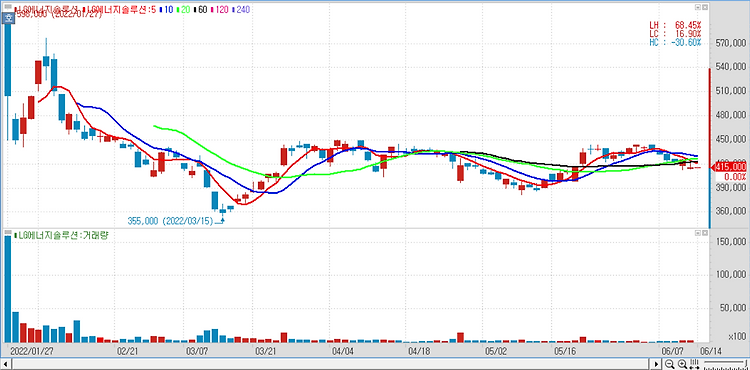Click the LH : 68.45% value
Viewport: 750px width, 370px height.
(x=675, y=25)
